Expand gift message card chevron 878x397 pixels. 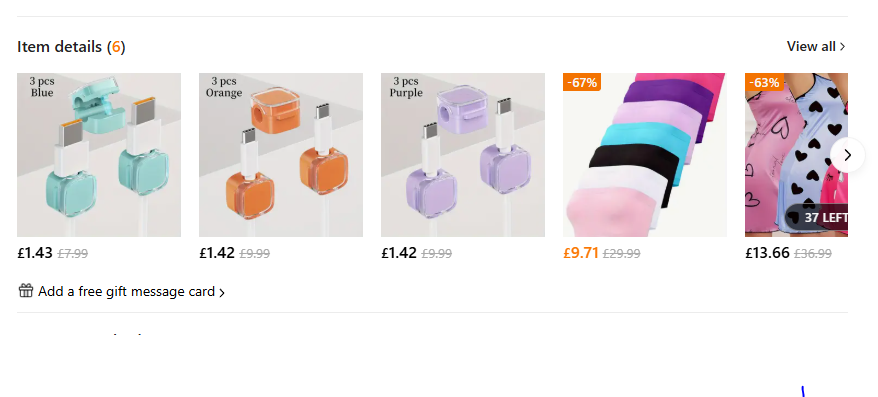coord(222,292)
